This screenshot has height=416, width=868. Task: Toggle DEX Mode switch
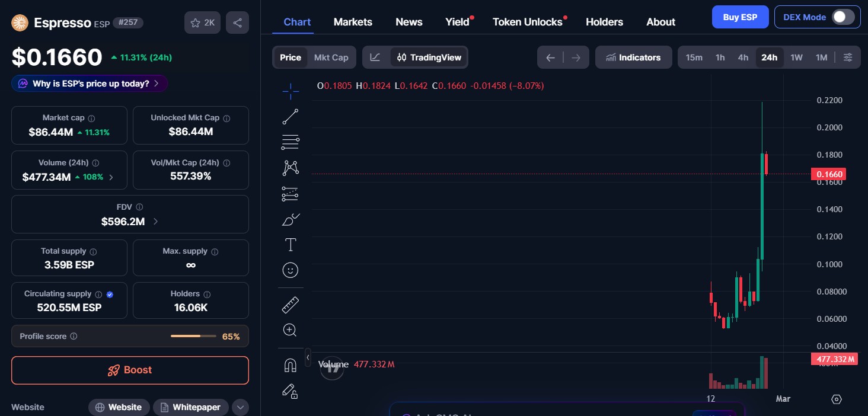coord(843,17)
